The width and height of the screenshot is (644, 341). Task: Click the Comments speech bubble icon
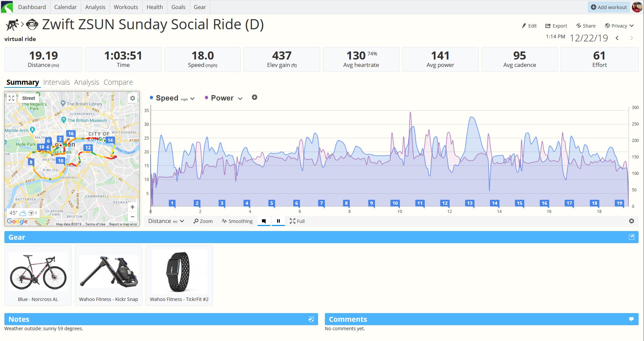(632, 319)
